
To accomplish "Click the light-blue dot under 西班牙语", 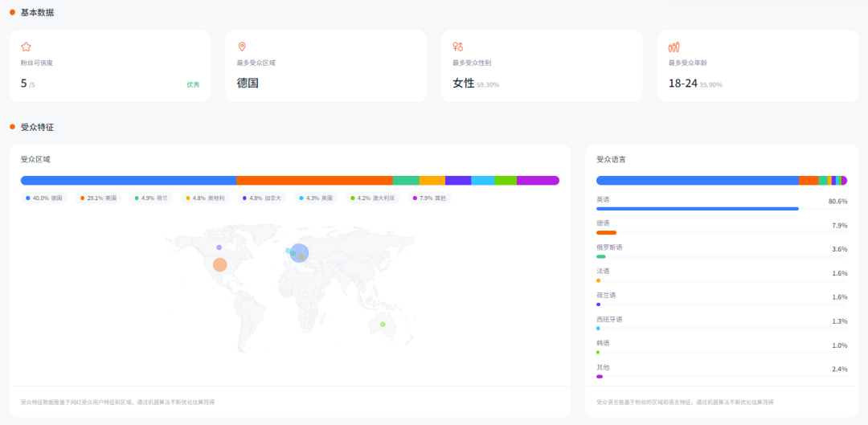I will tap(599, 329).
